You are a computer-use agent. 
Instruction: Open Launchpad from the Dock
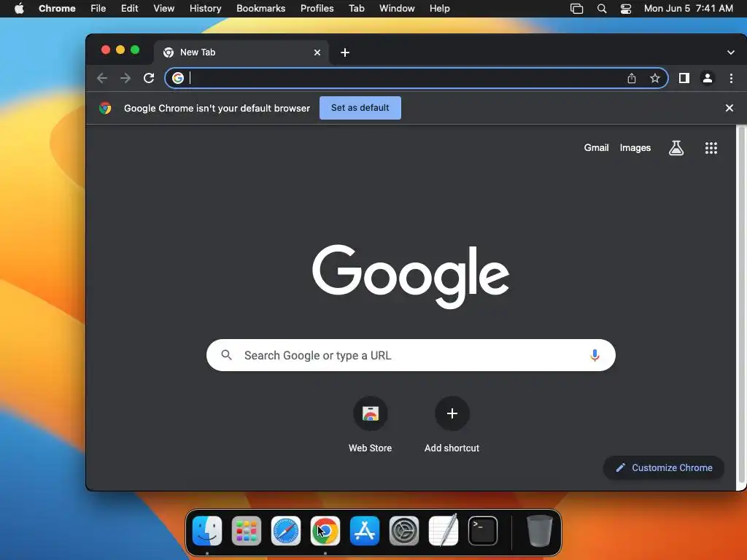[247, 531]
